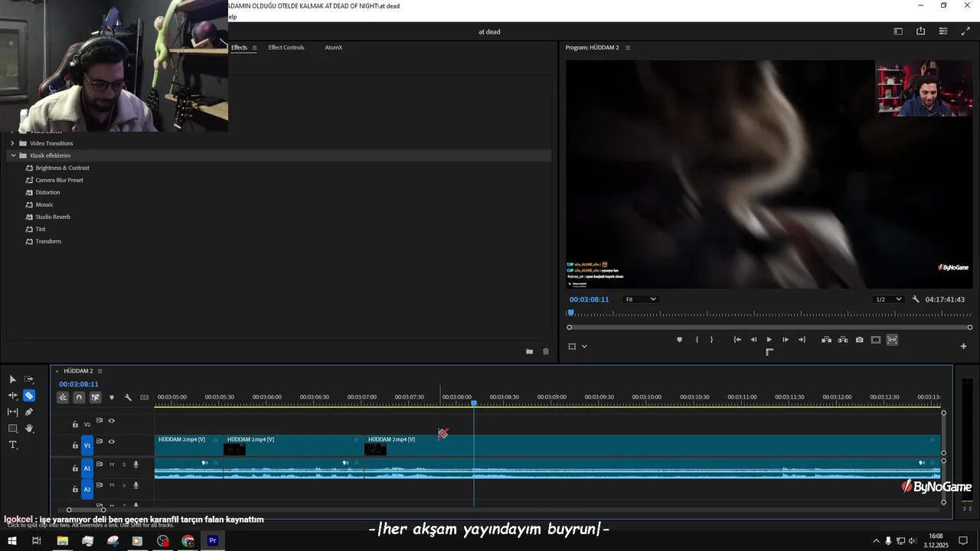The width and height of the screenshot is (980, 551).
Task: Select Camera Blur Preset
Action: (x=59, y=180)
